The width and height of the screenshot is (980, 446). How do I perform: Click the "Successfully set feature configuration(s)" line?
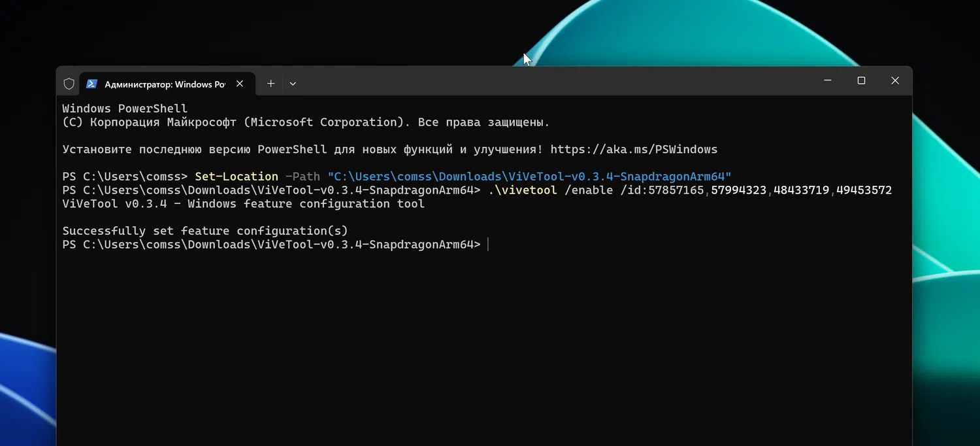pyautogui.click(x=205, y=231)
